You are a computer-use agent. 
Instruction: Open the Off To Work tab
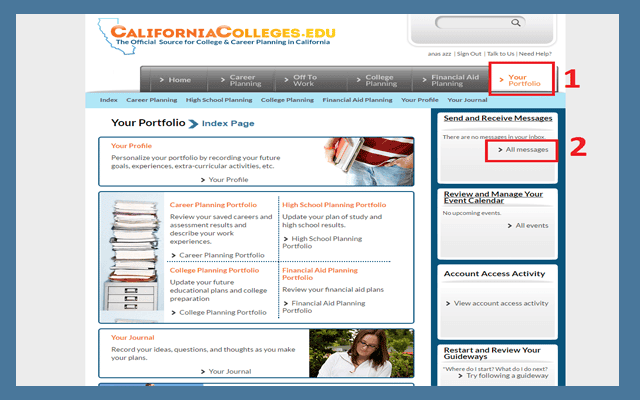tap(300, 80)
